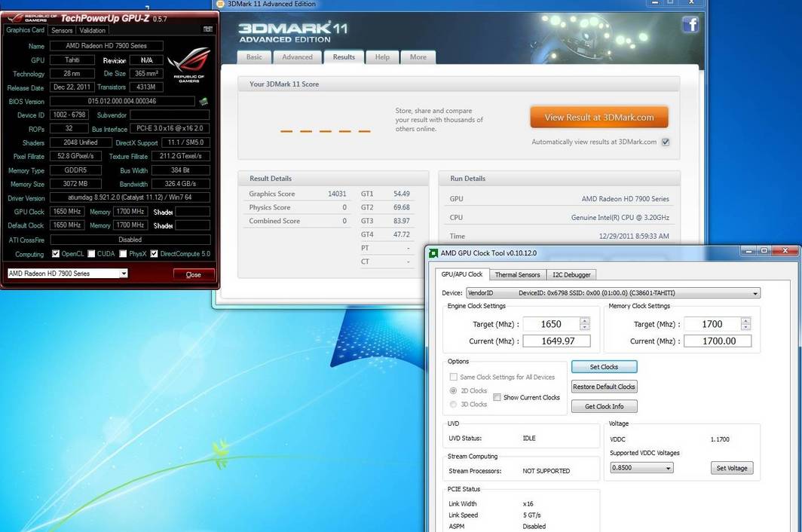This screenshot has height=532, width=802.
Task: Open the Thermal Sensors tab
Action: [517, 274]
